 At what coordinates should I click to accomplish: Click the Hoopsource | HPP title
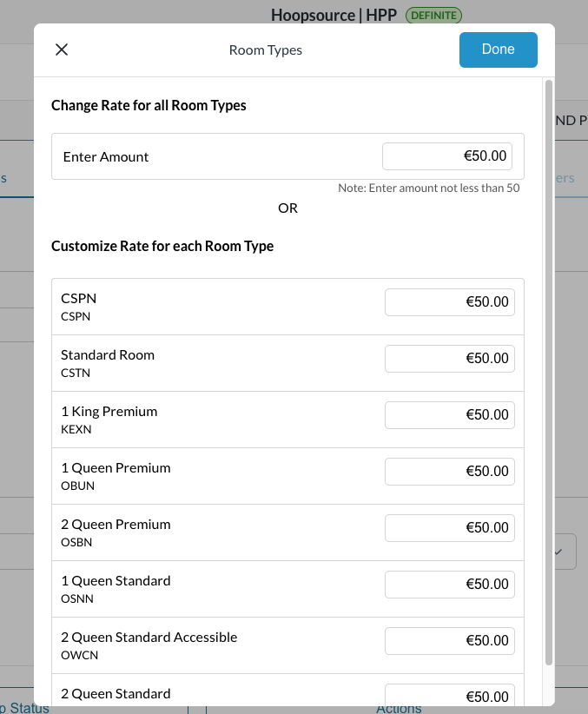click(333, 15)
